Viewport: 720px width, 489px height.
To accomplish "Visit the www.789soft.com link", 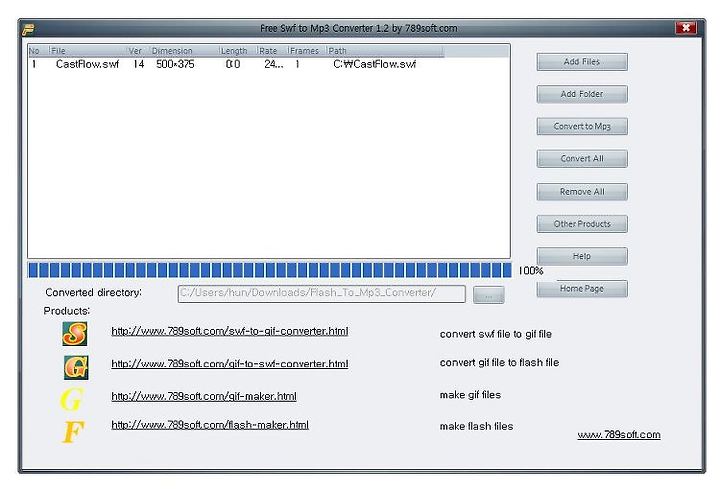I will pyautogui.click(x=619, y=434).
